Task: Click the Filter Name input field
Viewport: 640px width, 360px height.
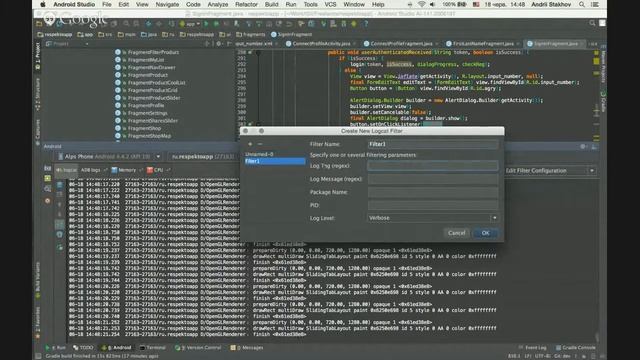Action: (x=433, y=144)
